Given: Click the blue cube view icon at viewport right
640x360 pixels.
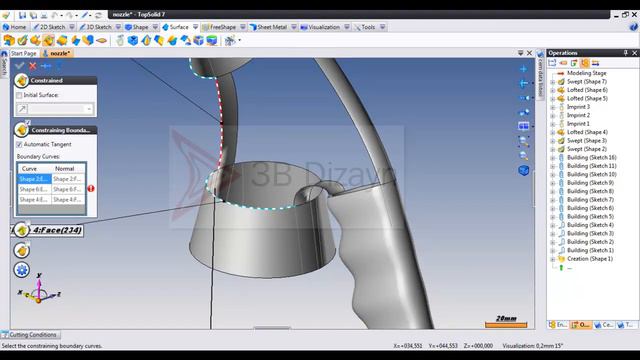Looking at the screenshot, I should (524, 170).
